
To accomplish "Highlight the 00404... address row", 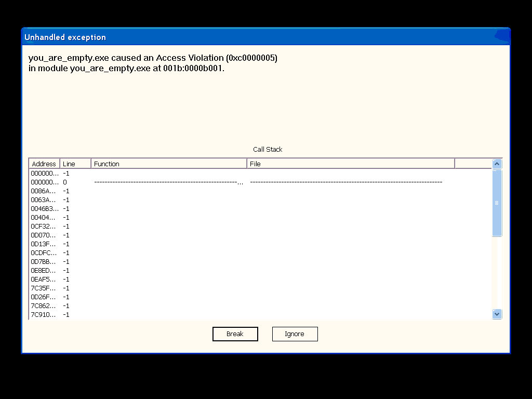I will coord(45,218).
